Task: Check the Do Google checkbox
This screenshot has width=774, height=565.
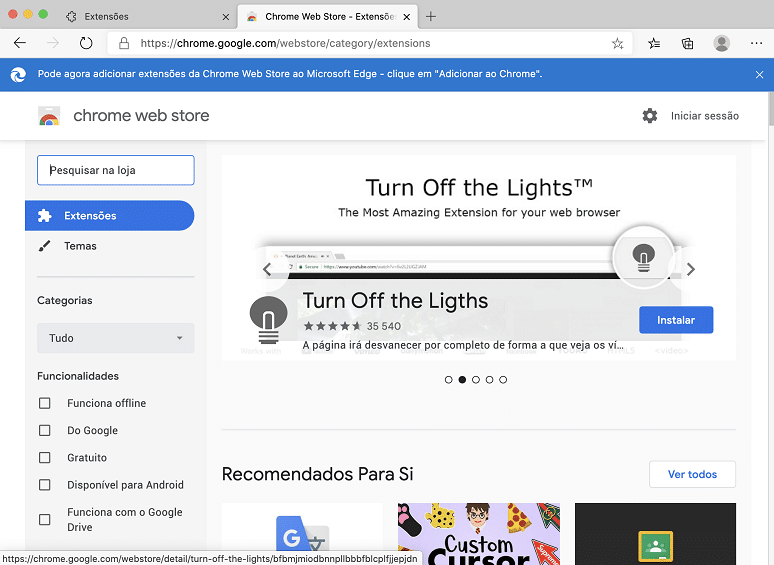Action: pos(44,430)
